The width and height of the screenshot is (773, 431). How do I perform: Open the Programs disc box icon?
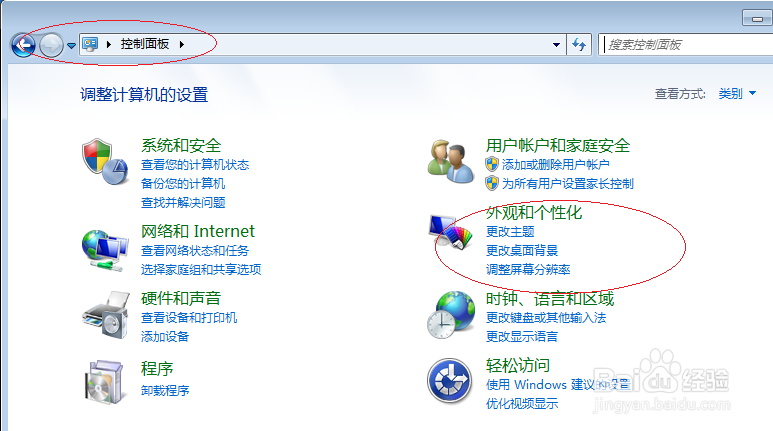pyautogui.click(x=104, y=382)
